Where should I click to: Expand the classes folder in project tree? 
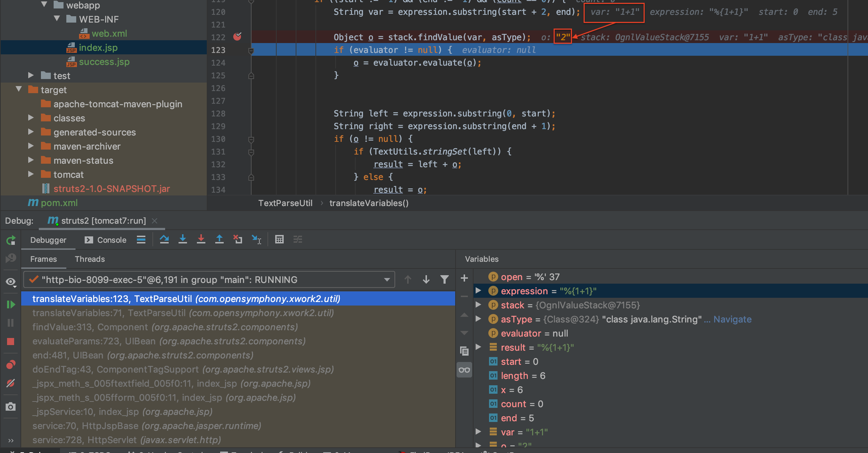31,118
